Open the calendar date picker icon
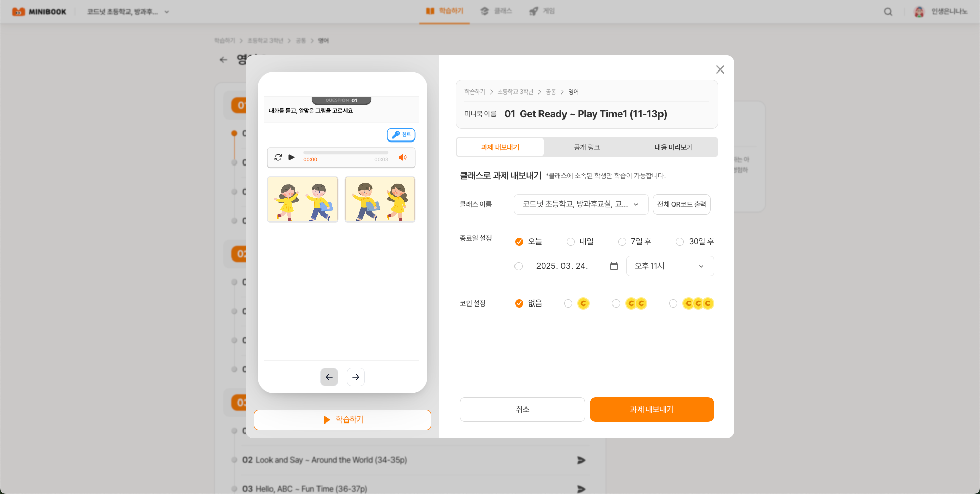980x494 pixels. 614,266
